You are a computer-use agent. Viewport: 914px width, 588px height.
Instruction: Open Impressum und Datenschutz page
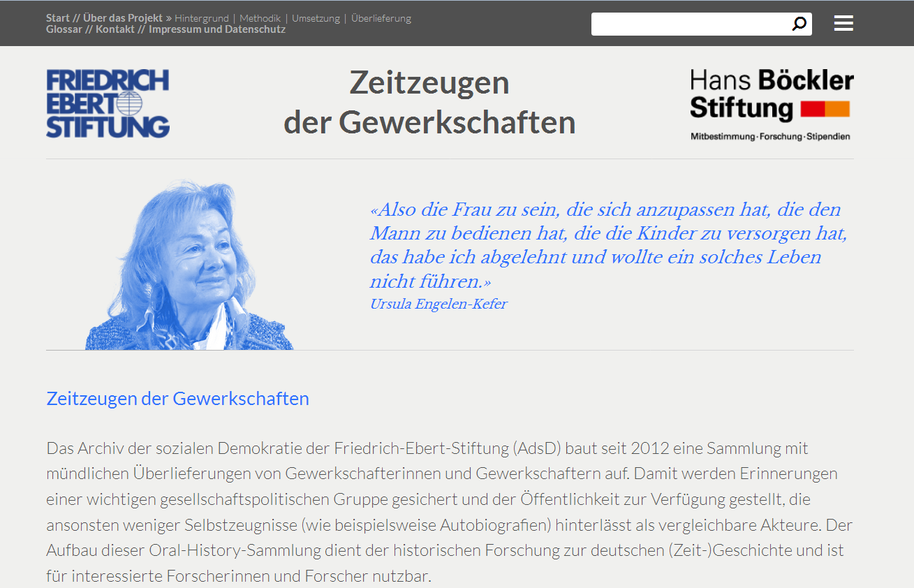click(x=216, y=29)
